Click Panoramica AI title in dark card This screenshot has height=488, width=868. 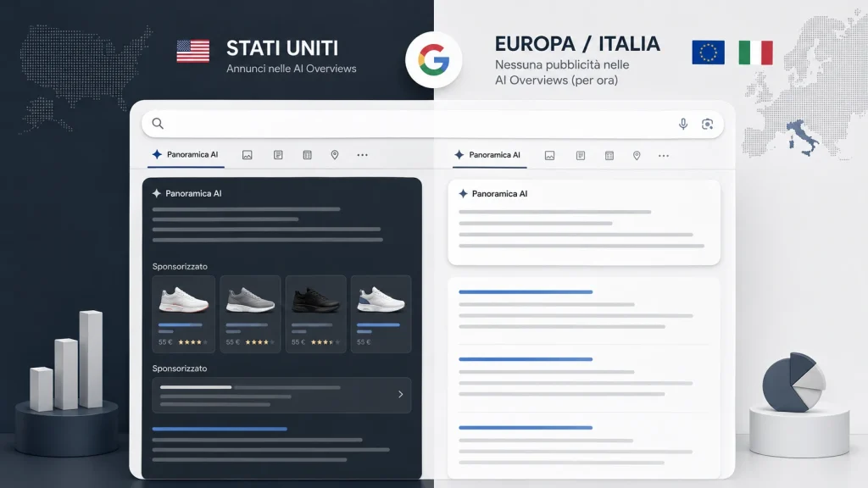193,193
